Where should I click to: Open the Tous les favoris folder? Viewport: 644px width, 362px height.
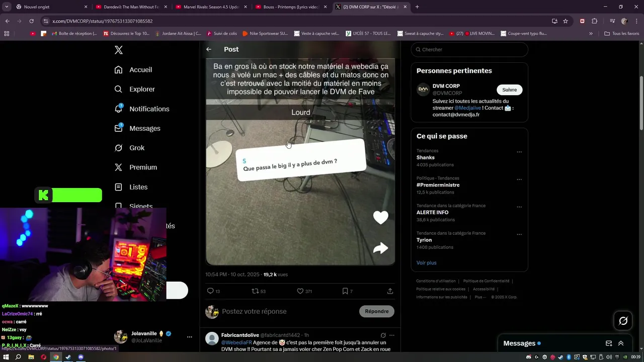tap(621, 34)
